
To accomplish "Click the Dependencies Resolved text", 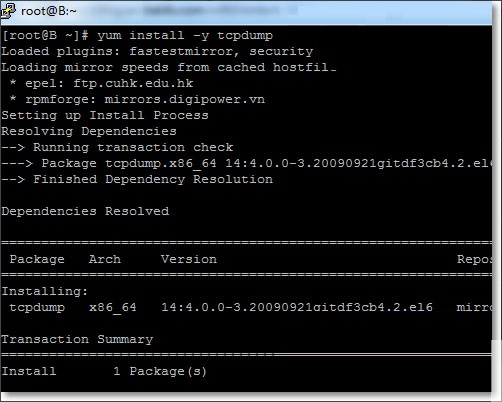I will pyautogui.click(x=85, y=211).
